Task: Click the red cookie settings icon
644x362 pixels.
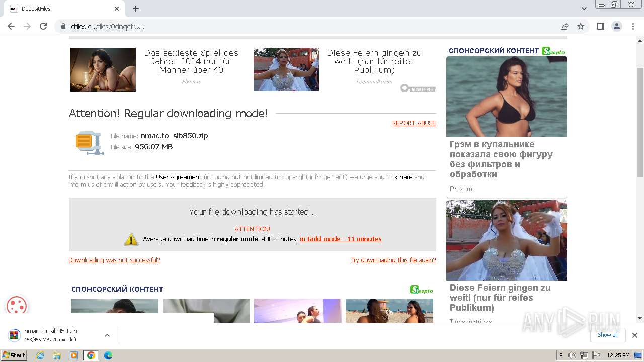Action: point(17,306)
